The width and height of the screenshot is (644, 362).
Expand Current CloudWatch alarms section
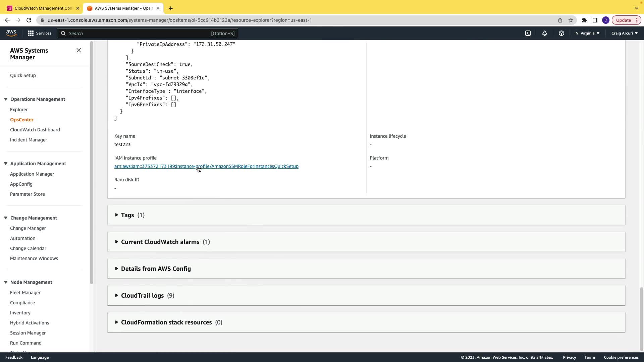[x=160, y=242]
